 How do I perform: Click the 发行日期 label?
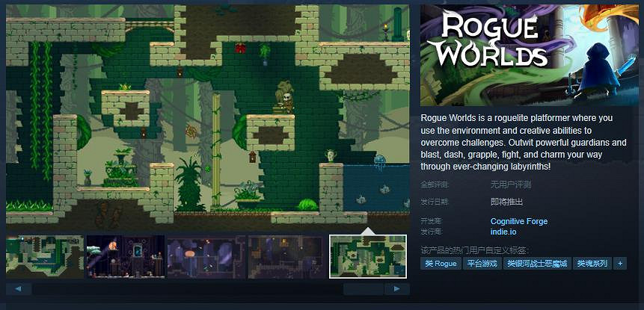[435, 202]
